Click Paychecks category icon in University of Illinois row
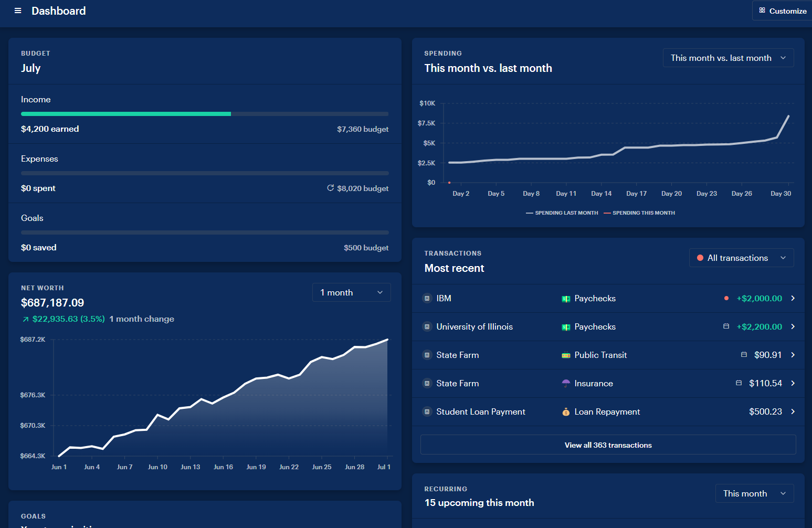 click(x=566, y=327)
